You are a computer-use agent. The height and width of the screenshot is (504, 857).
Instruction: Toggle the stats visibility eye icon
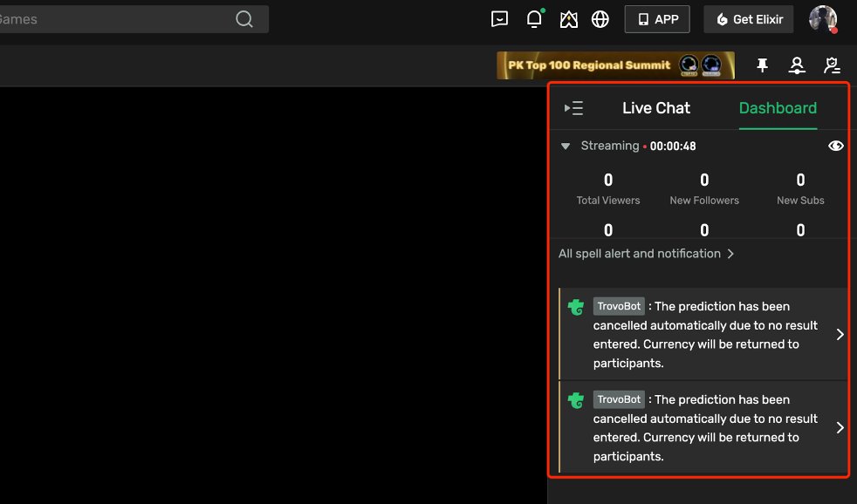click(x=836, y=146)
